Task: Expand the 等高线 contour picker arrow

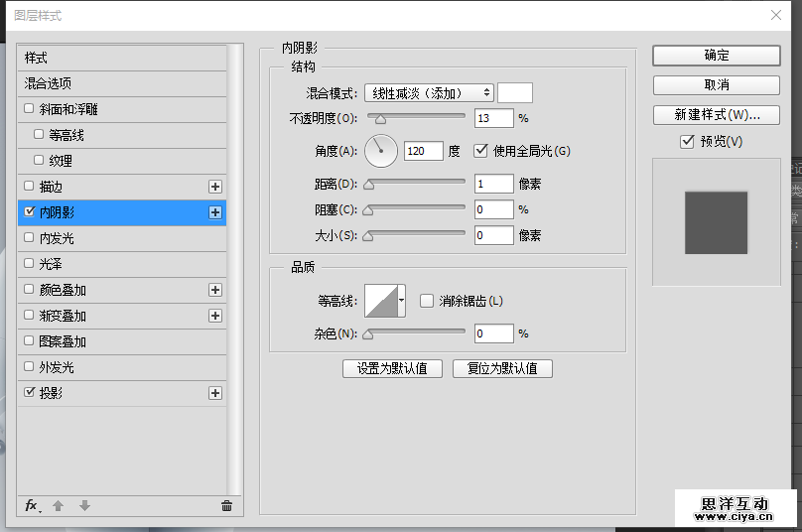Action: 401,300
